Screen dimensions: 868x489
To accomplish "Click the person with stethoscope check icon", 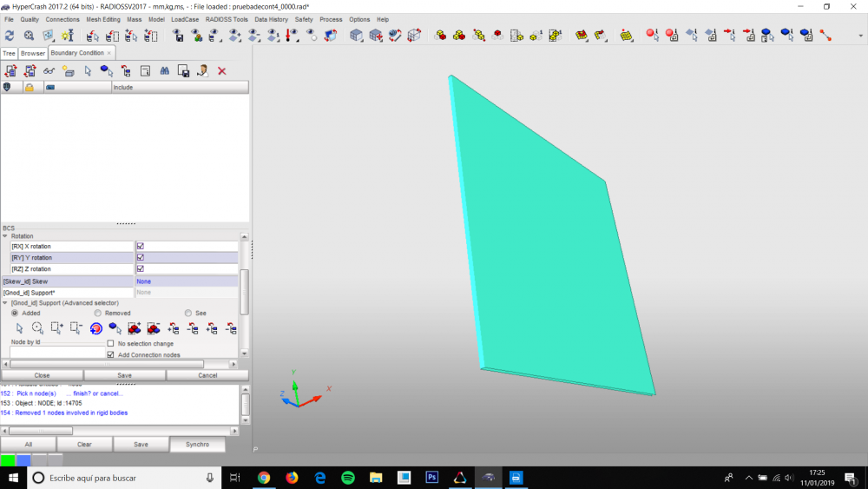I will [202, 71].
